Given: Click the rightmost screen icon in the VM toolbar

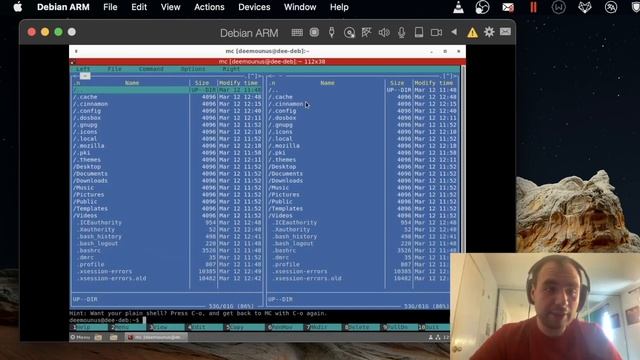Looking at the screenshot, I should [505, 32].
